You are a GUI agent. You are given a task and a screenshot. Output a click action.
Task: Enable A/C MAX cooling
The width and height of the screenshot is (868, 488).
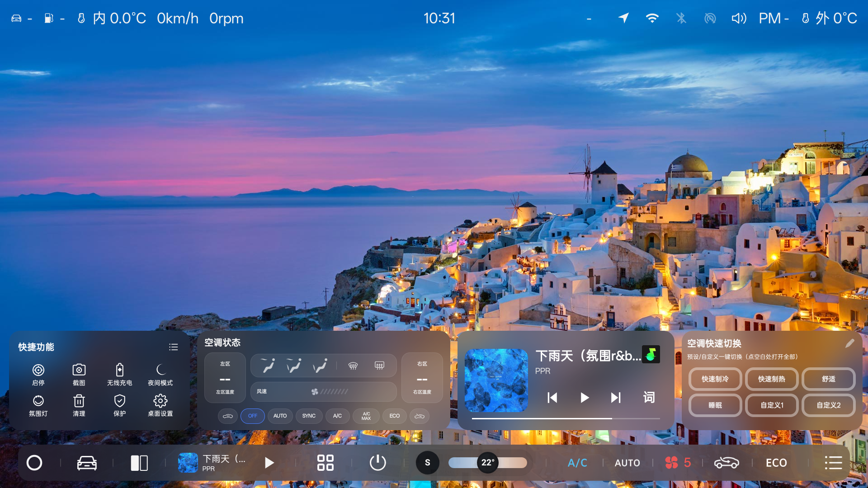(x=366, y=416)
